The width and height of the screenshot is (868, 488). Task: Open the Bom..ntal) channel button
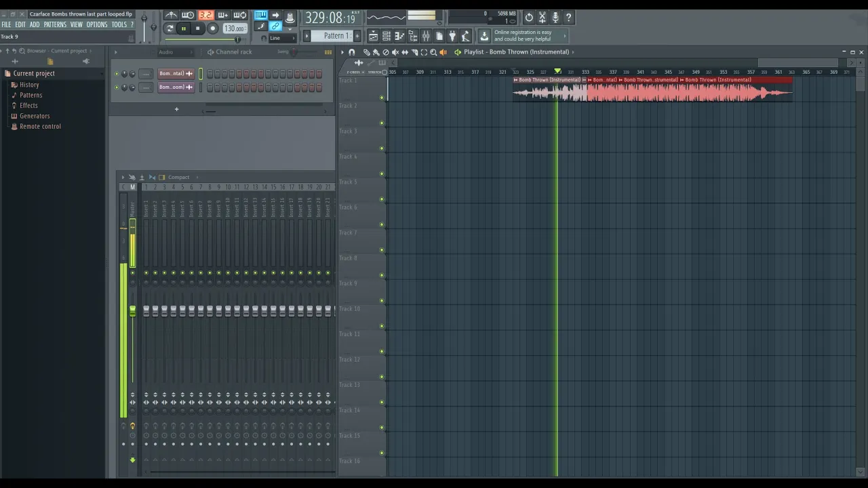[176, 73]
